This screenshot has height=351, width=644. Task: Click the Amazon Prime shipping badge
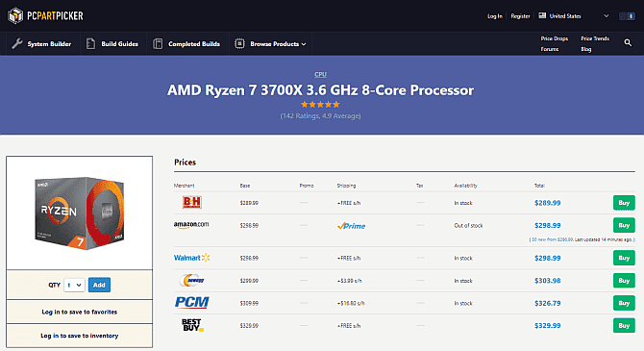pyautogui.click(x=351, y=226)
